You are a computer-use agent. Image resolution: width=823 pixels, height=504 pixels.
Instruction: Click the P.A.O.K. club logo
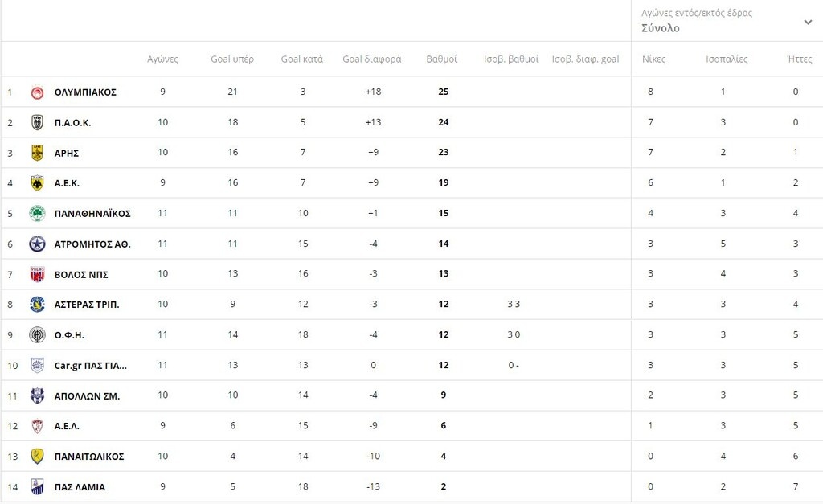coord(37,122)
